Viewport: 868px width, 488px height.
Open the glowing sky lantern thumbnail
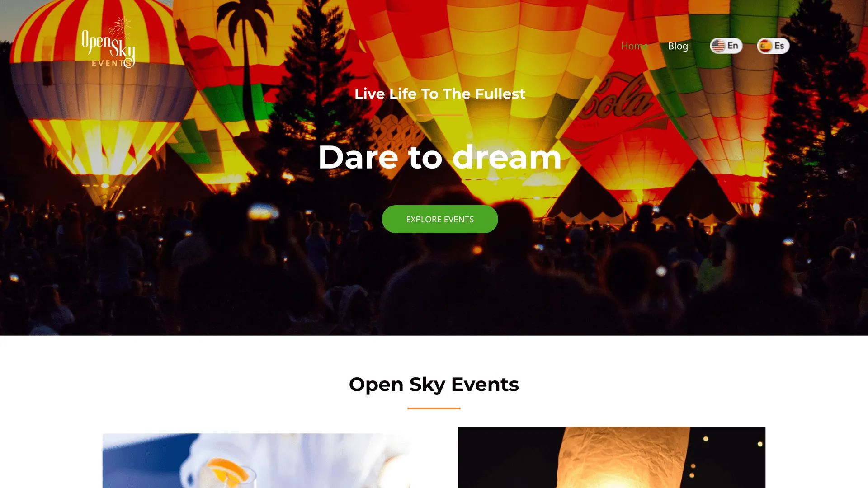pos(612,457)
